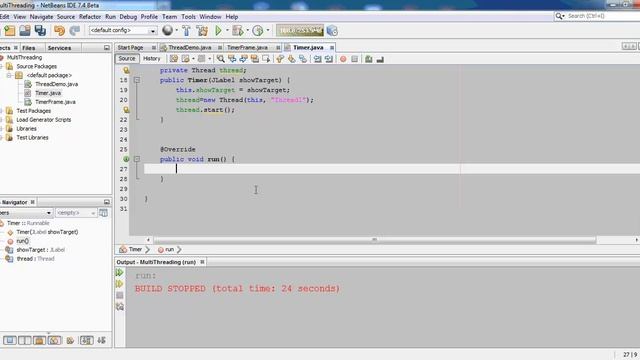Click the Stop Macro Recording icon
The width and height of the screenshot is (640, 360).
pos(355,59)
